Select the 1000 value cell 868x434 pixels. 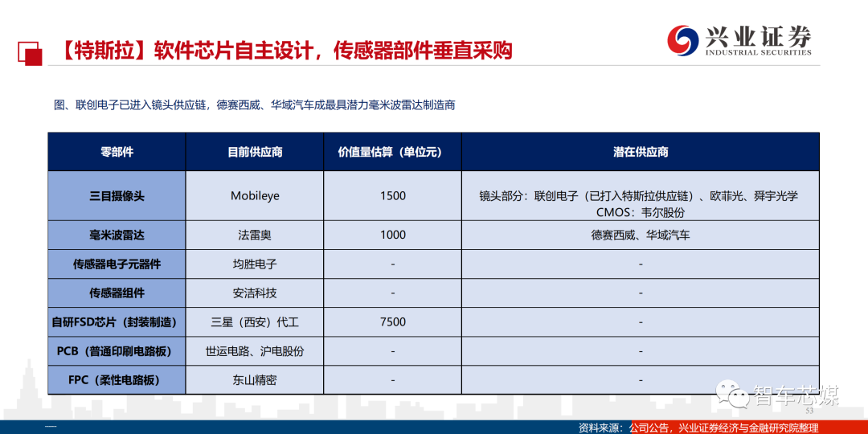[x=392, y=235]
